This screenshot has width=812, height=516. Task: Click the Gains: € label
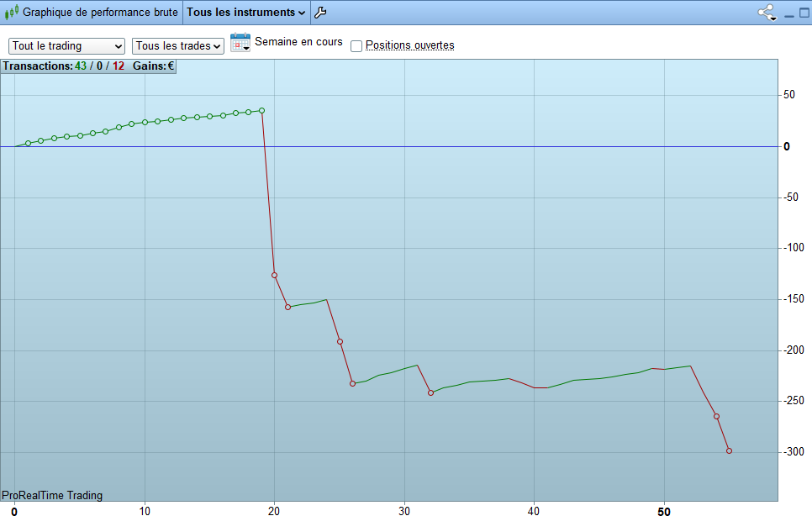click(153, 66)
